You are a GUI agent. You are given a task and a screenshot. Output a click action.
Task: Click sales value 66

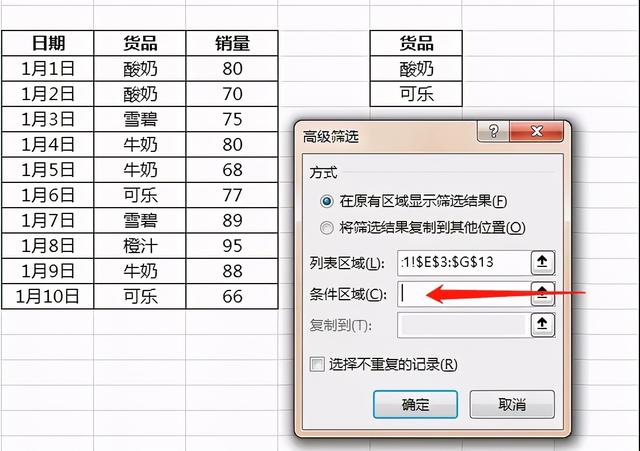(x=232, y=296)
